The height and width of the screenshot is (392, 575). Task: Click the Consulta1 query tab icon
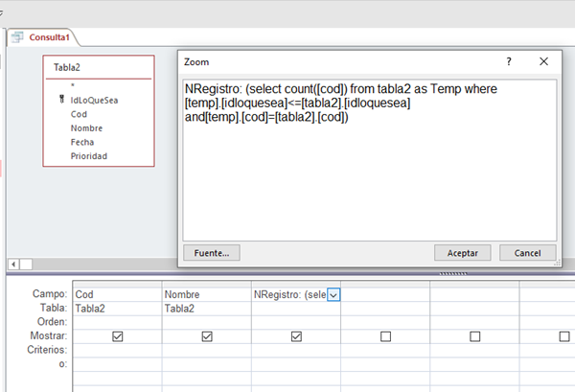[17, 37]
